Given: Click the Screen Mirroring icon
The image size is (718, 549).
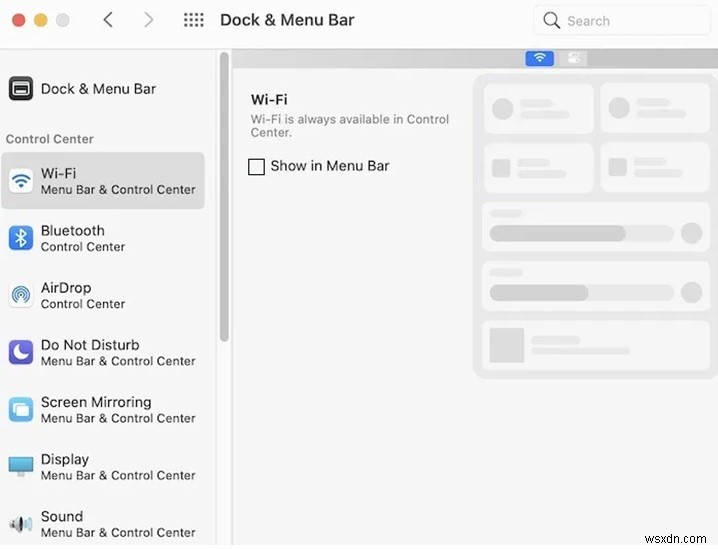Looking at the screenshot, I should point(21,409).
